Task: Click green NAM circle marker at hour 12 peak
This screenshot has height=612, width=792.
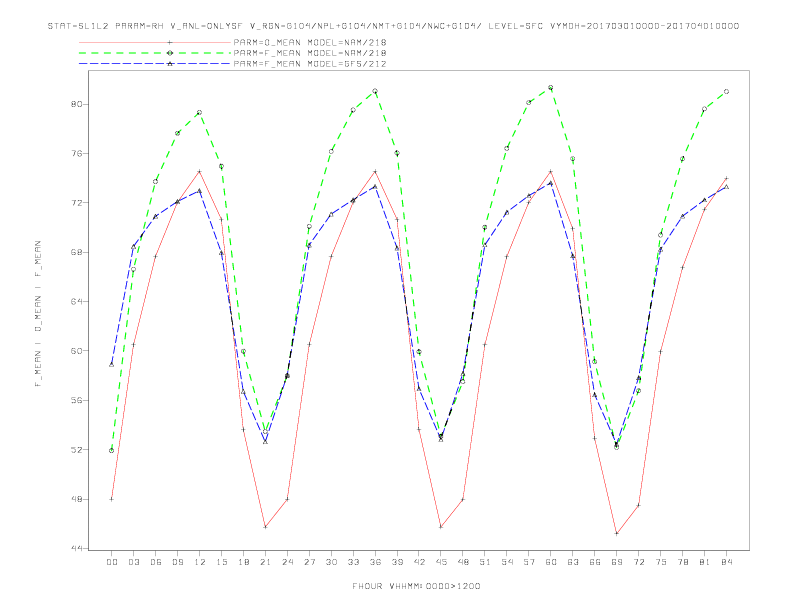Action: click(x=200, y=113)
